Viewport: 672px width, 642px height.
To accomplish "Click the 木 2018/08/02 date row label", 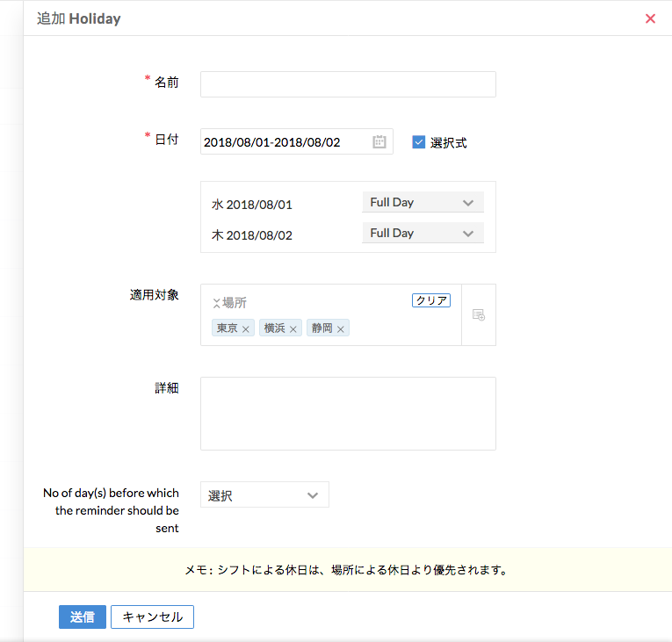I will coord(252,235).
